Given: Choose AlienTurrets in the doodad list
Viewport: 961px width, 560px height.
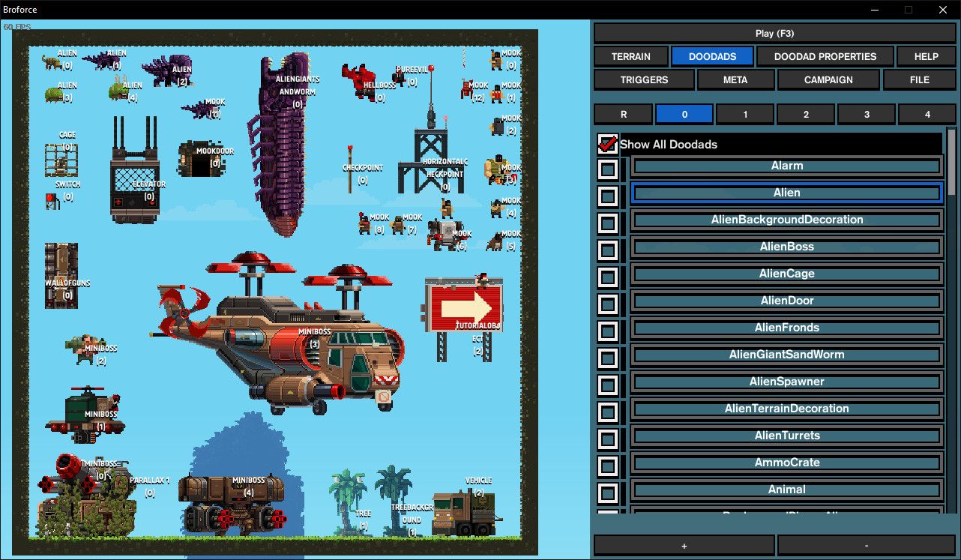Looking at the screenshot, I should (786, 436).
